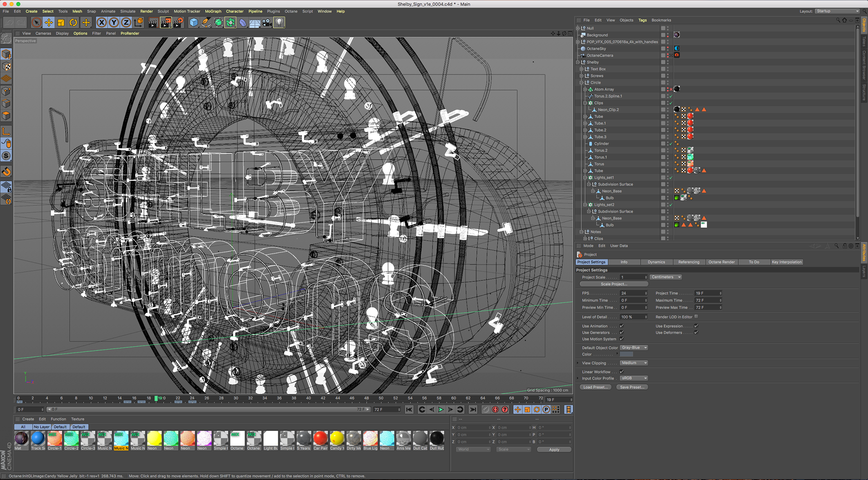
Task: Toggle Use Expression checkbox
Action: [x=696, y=326]
